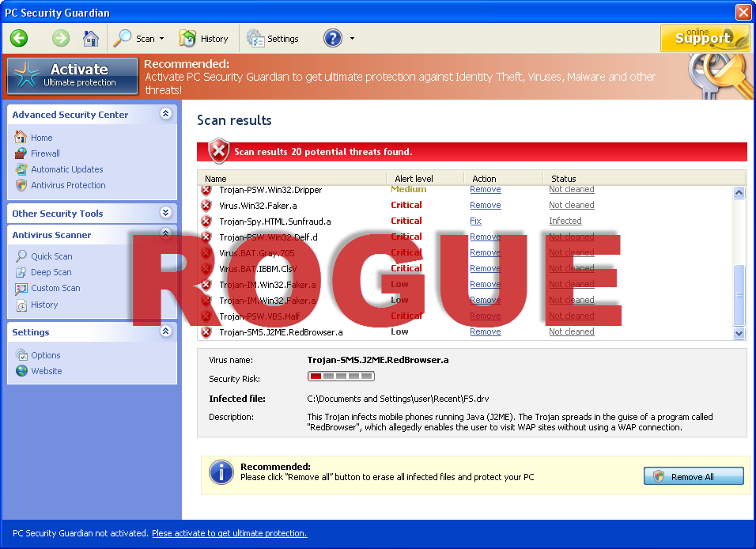Click the Home icon in Advanced Security Center
The width and height of the screenshot is (756, 549).
(x=21, y=138)
